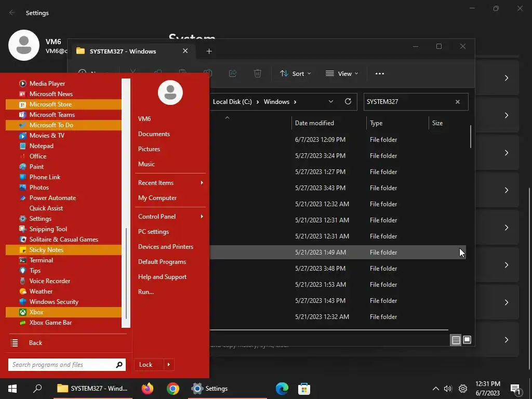Go Back to the main start menu
The width and height of the screenshot is (532, 399).
pyautogui.click(x=35, y=343)
